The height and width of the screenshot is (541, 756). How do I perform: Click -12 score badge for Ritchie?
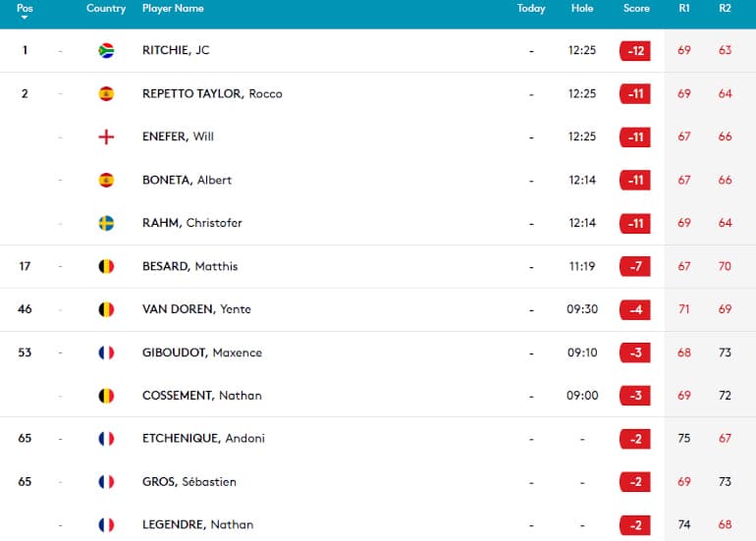click(635, 51)
